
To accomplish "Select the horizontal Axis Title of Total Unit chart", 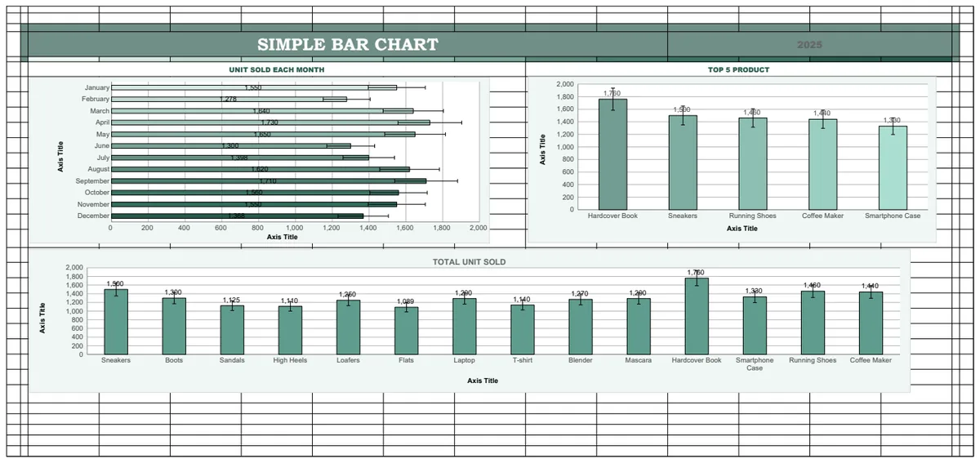I will pos(483,381).
